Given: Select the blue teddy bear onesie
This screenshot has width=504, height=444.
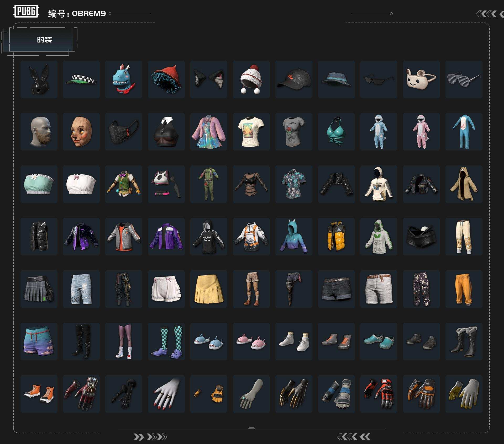Looking at the screenshot, I should (x=464, y=132).
